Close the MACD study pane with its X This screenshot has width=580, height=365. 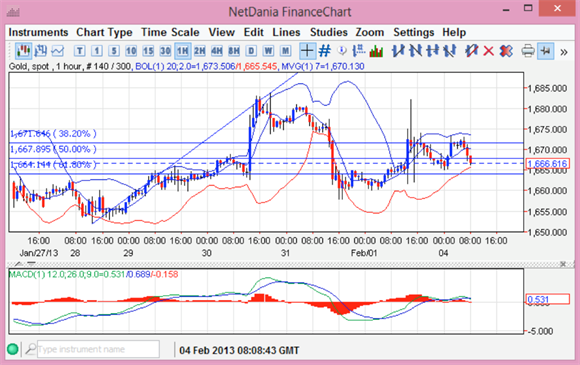pyautogui.click(x=563, y=264)
